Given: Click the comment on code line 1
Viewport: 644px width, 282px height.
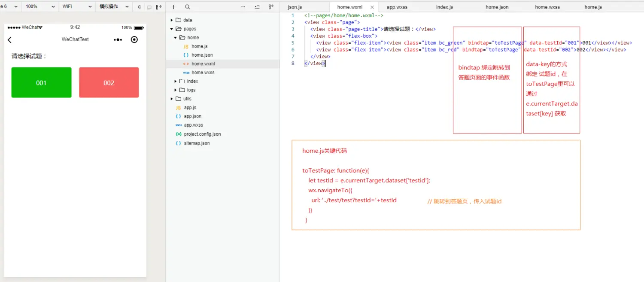Looking at the screenshot, I should 344,15.
